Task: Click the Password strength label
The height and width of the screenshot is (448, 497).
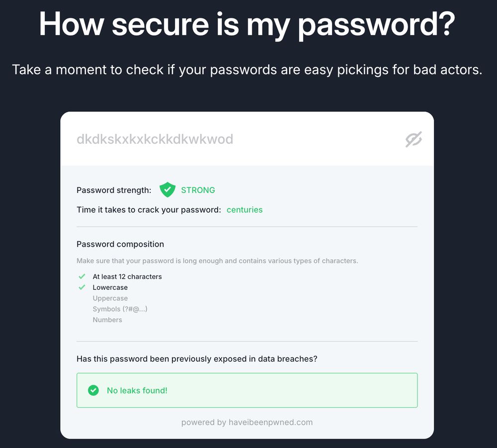Action: (x=114, y=190)
